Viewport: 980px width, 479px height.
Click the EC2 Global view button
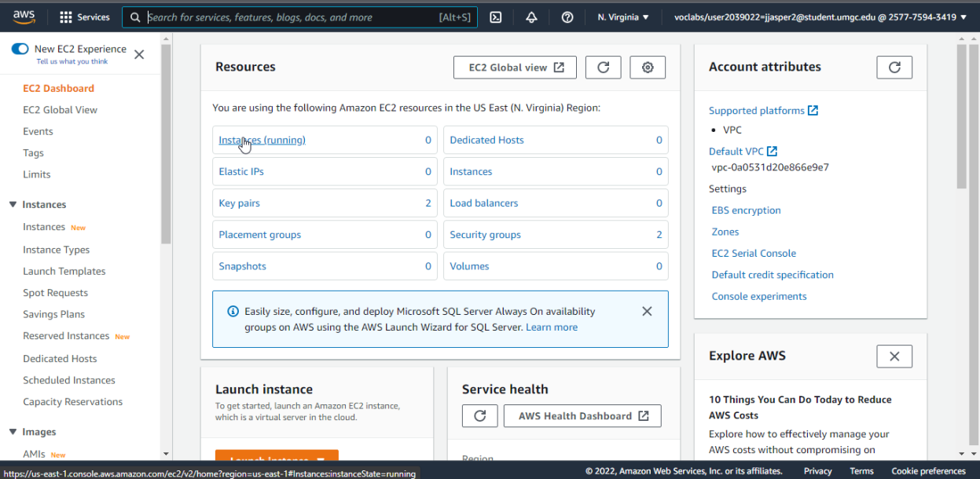pyautogui.click(x=515, y=68)
